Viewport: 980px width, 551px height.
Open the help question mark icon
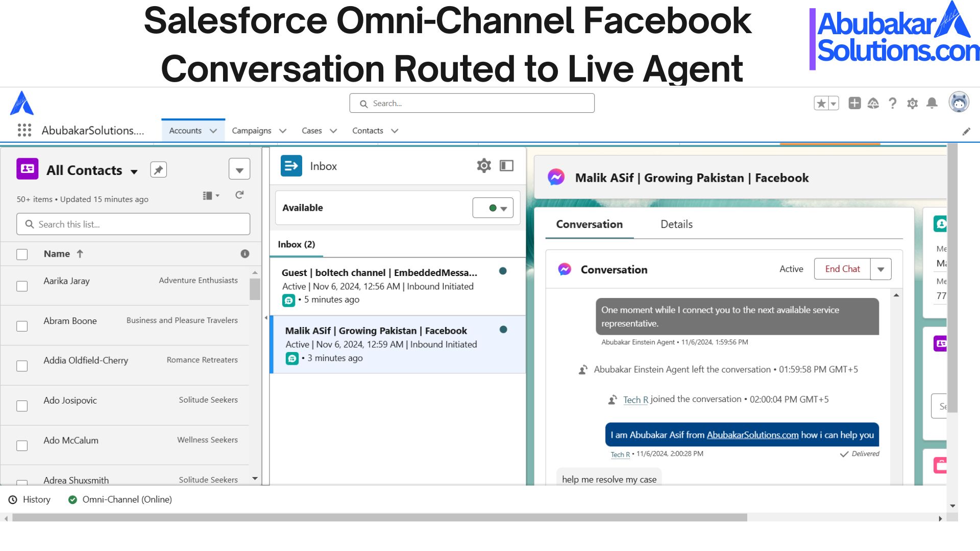[x=892, y=104]
